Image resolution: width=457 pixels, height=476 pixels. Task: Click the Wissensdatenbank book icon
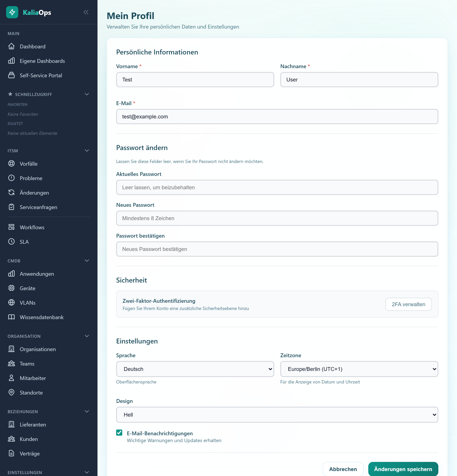(11, 317)
